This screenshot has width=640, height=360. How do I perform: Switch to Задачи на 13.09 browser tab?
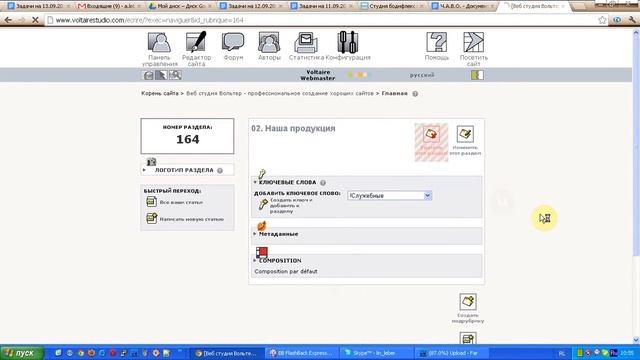39,6
